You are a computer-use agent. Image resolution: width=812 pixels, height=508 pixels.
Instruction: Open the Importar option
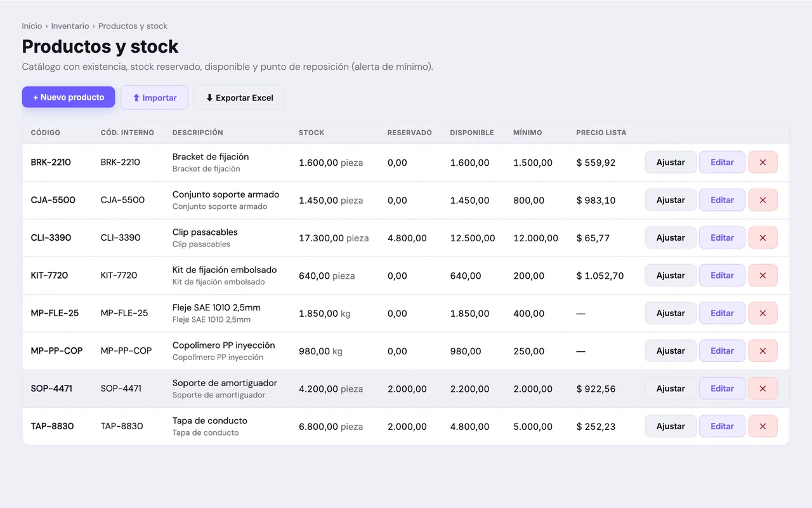155,98
